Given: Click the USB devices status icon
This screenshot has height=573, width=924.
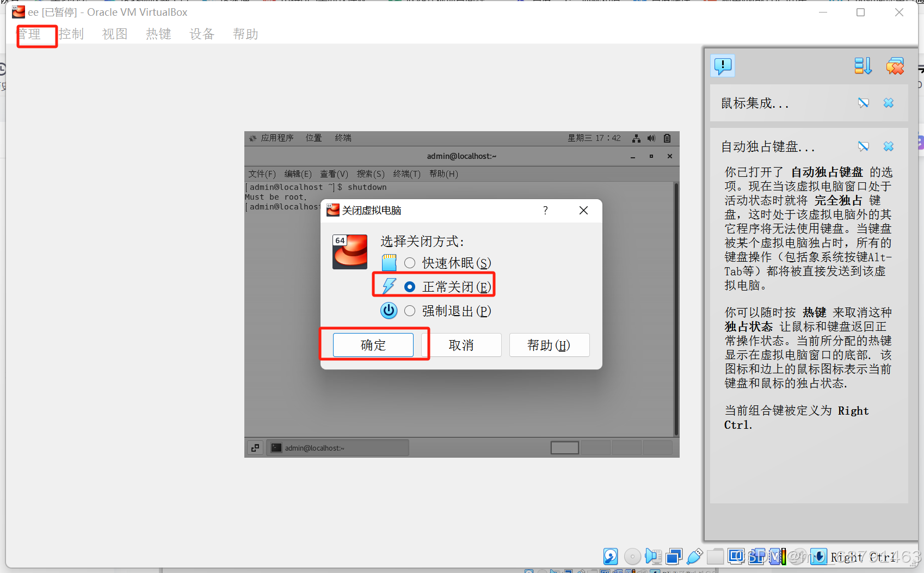Looking at the screenshot, I should (x=694, y=556).
